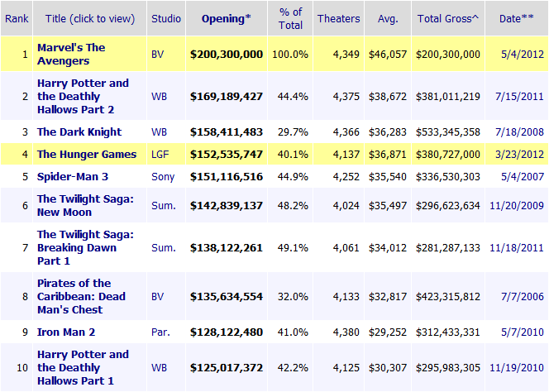Select the 49.1% of total cell
The image size is (549, 392).
point(293,247)
